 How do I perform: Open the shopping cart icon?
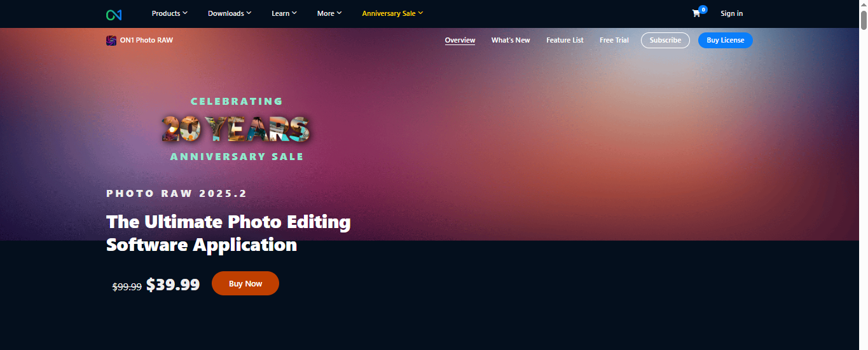[696, 13]
